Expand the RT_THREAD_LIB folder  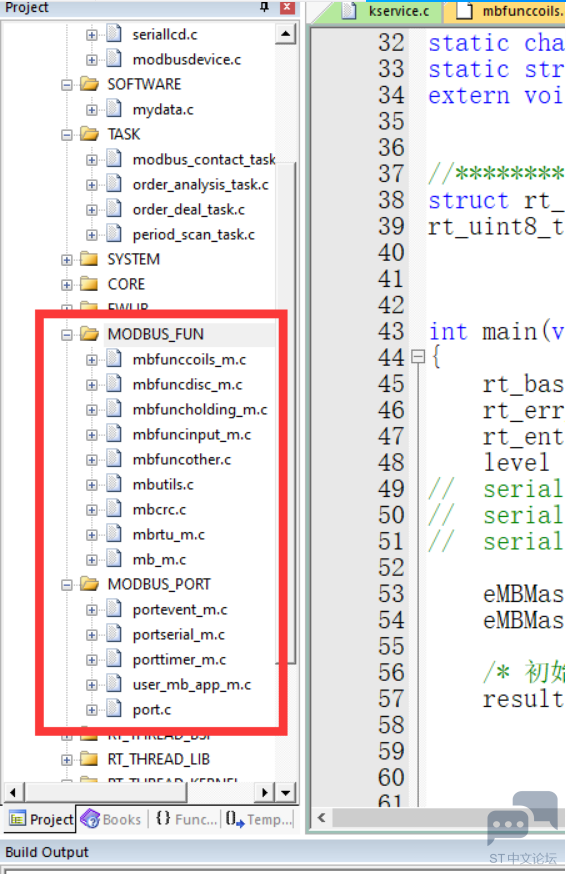coord(67,760)
